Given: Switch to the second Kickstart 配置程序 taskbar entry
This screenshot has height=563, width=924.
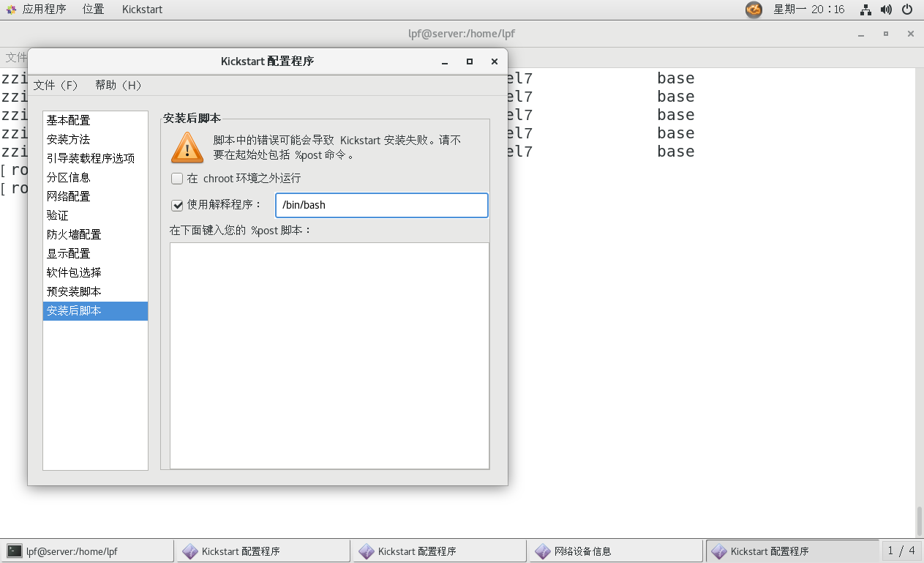Looking at the screenshot, I should coord(440,551).
